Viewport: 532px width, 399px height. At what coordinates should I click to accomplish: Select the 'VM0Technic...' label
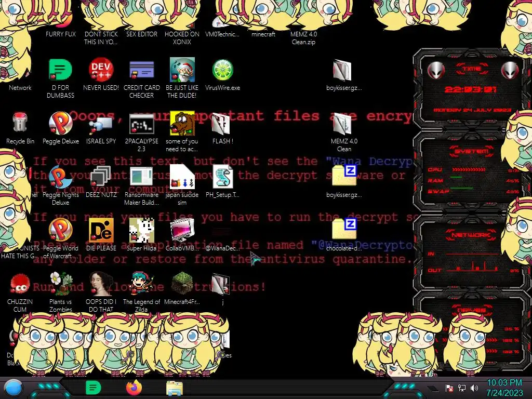click(x=222, y=34)
